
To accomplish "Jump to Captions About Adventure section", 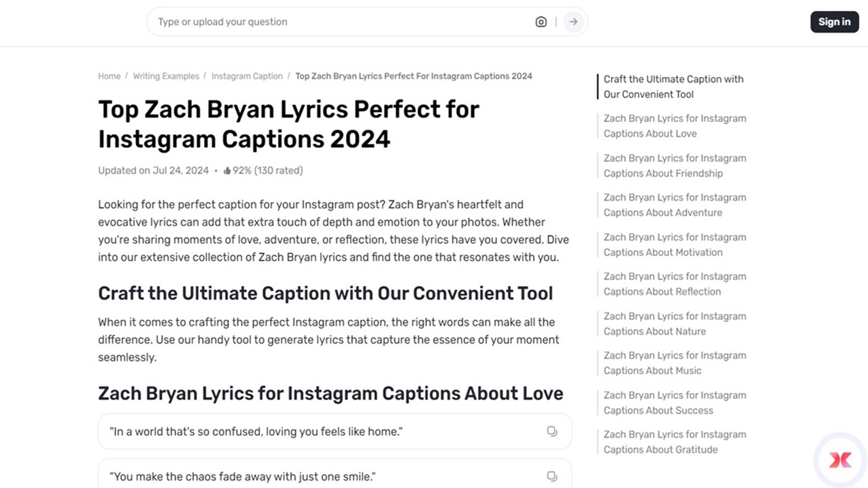I will [675, 205].
